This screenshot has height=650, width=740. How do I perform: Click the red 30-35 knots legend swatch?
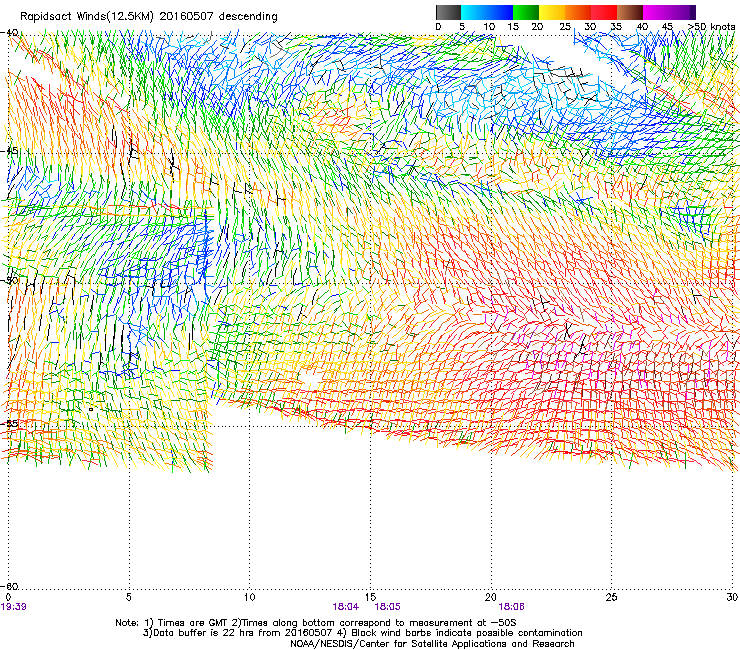pos(604,12)
